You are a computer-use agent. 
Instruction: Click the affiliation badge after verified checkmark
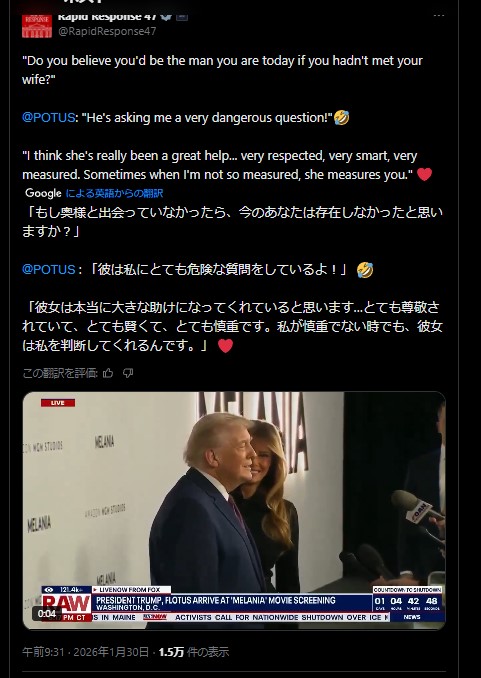[x=182, y=16]
